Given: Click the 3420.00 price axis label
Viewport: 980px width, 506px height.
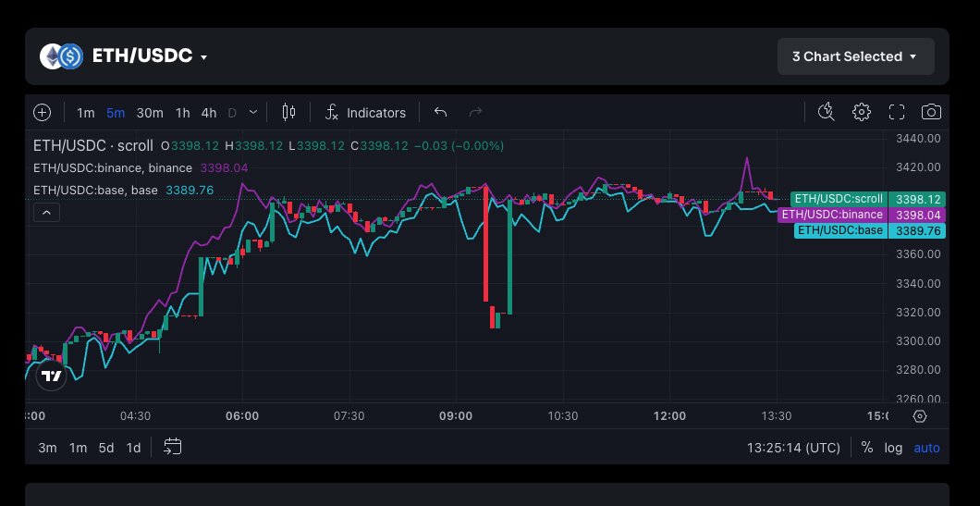Looking at the screenshot, I should pos(918,167).
